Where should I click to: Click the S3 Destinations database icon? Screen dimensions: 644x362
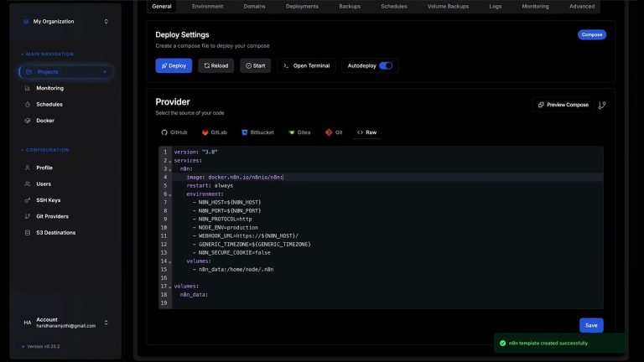(28, 233)
